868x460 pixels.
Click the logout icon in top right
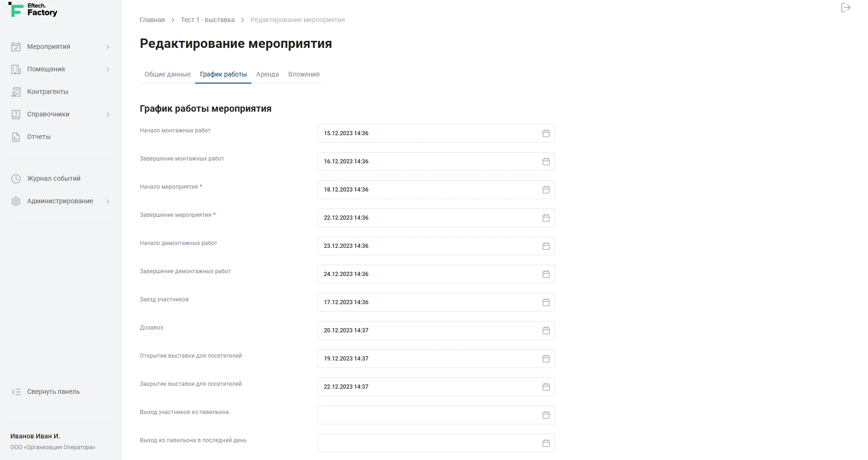(x=845, y=8)
